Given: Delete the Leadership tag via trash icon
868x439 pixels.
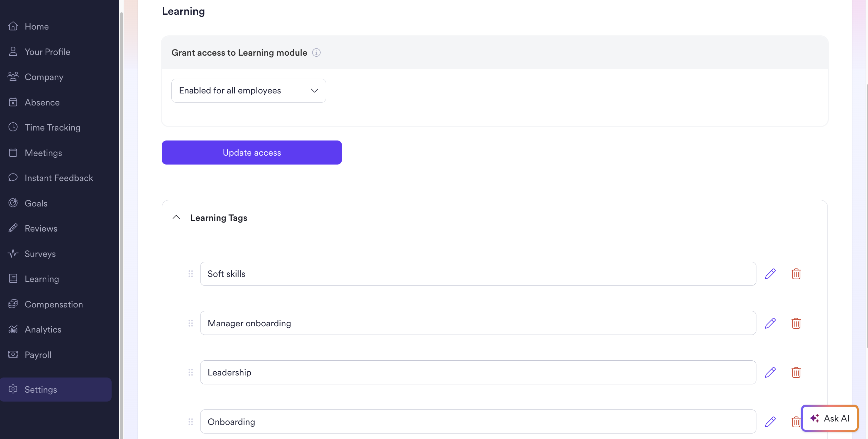Looking at the screenshot, I should tap(796, 372).
